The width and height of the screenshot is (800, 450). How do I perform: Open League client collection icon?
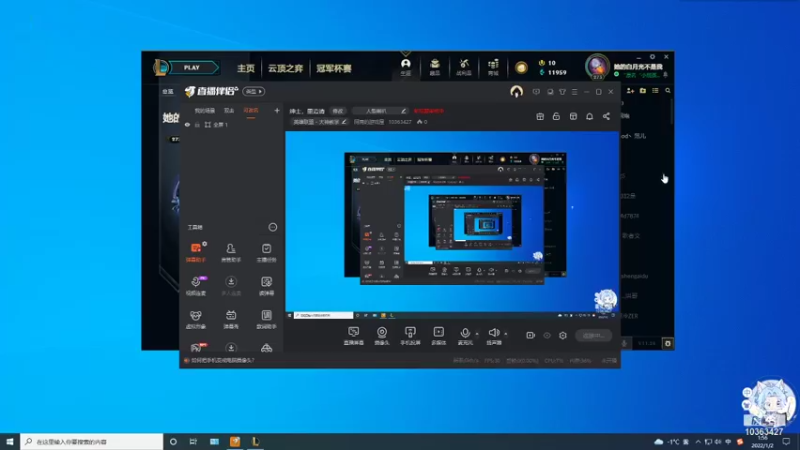(435, 67)
